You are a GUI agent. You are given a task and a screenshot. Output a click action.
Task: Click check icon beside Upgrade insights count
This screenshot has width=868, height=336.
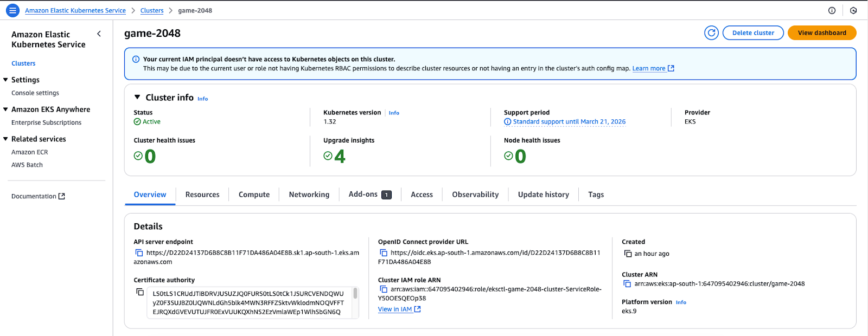click(328, 156)
